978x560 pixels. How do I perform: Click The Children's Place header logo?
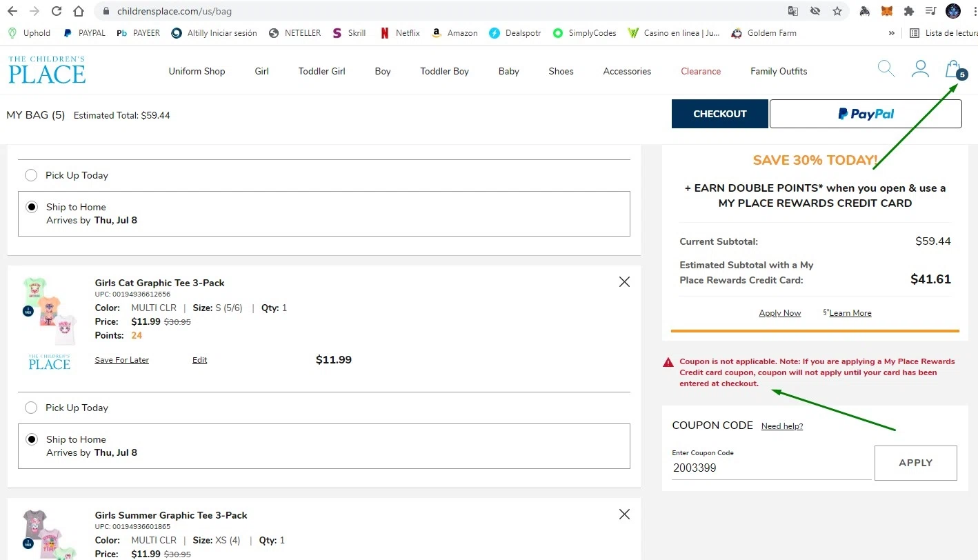[47, 70]
